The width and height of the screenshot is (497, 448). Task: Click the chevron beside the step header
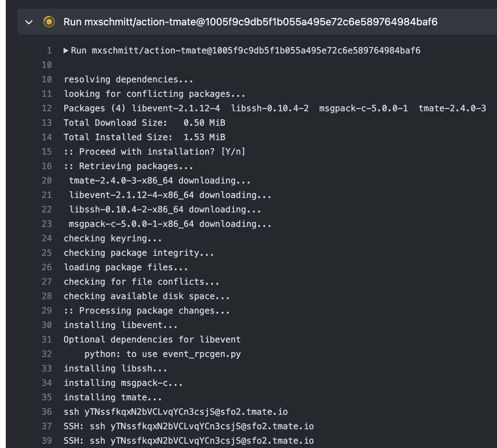(30, 22)
